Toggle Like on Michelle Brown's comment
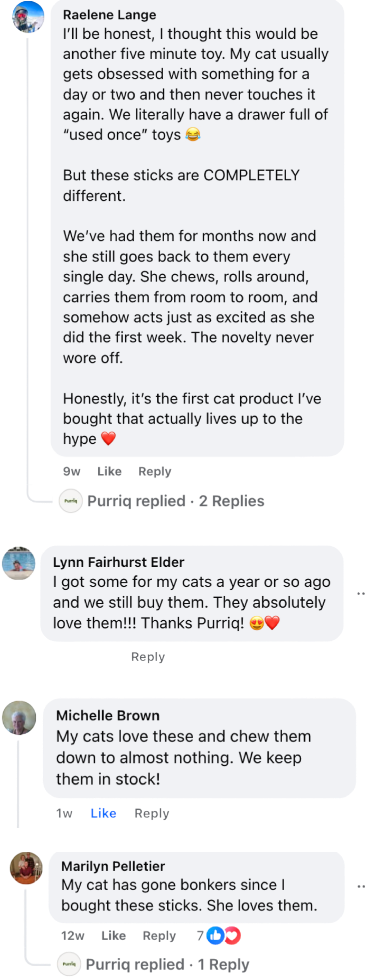The image size is (365, 980). (x=103, y=813)
